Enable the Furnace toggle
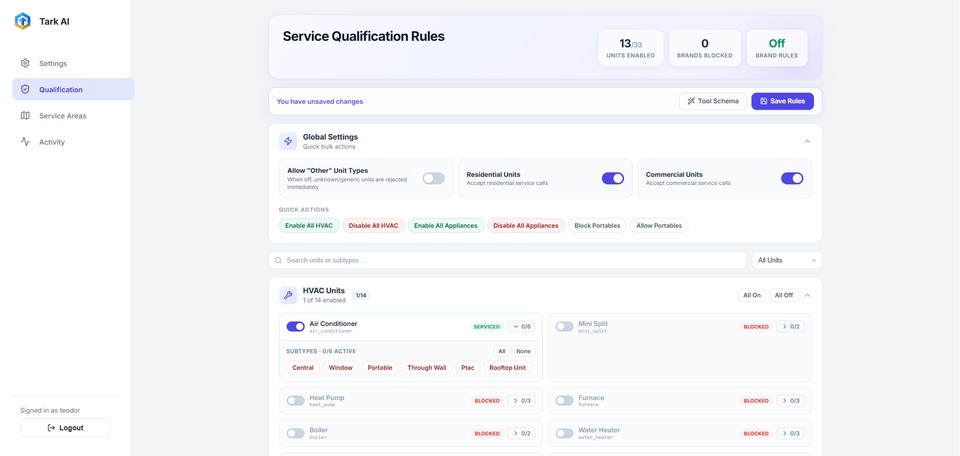The image size is (960, 456). click(x=564, y=401)
